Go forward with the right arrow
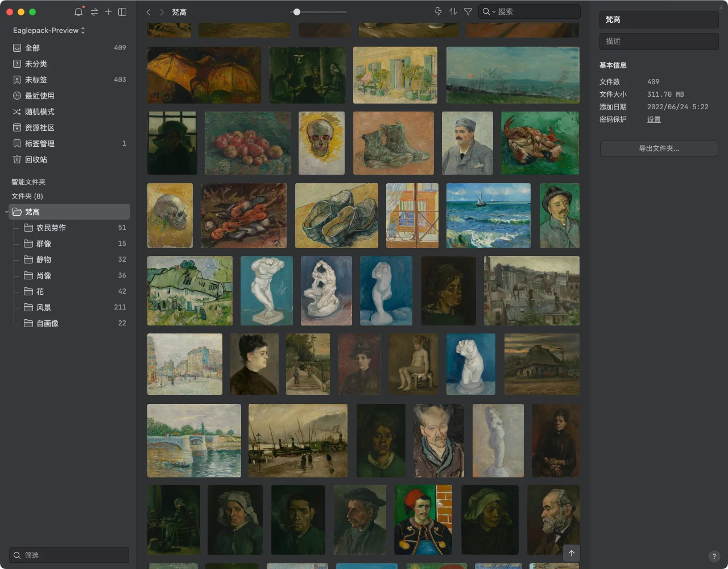Viewport: 728px width, 569px height. tap(162, 11)
